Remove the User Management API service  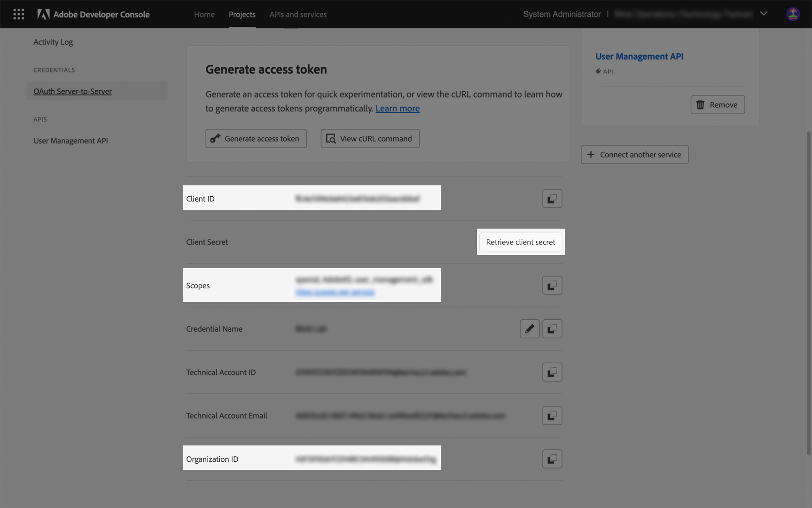tap(718, 104)
